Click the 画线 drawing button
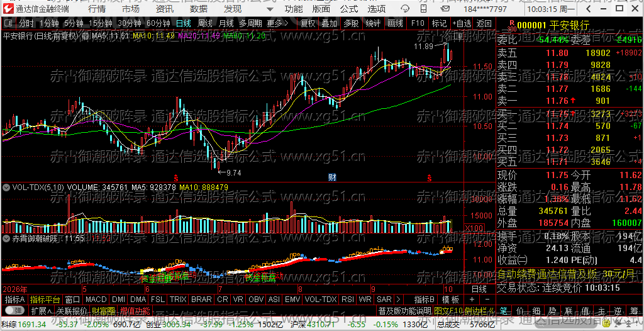Image resolution: width=644 pixels, height=331 pixels. click(395, 23)
